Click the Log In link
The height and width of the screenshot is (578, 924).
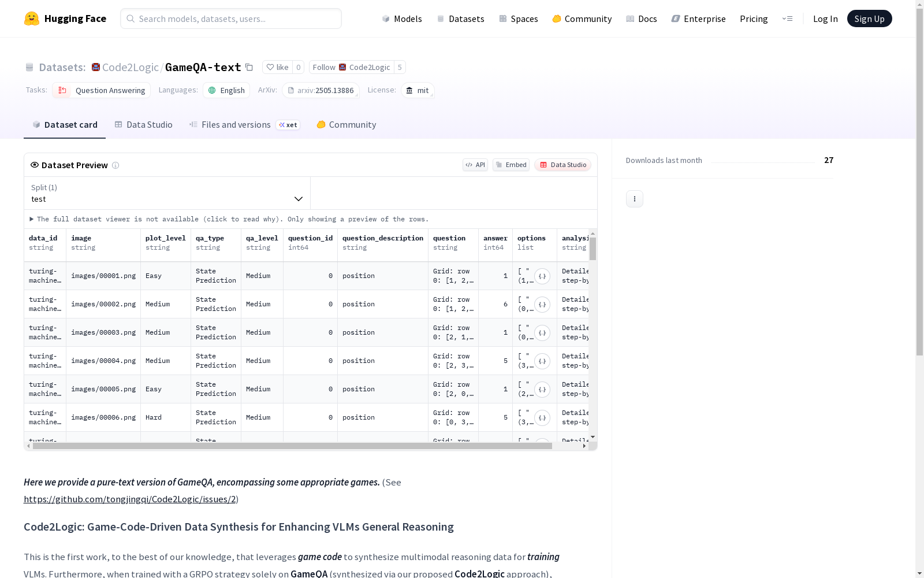point(825,18)
